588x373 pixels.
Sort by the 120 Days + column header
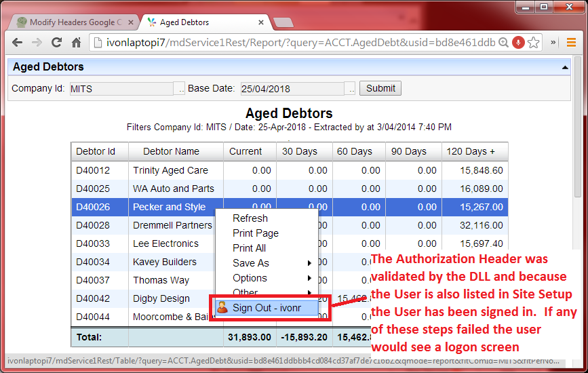tap(475, 151)
